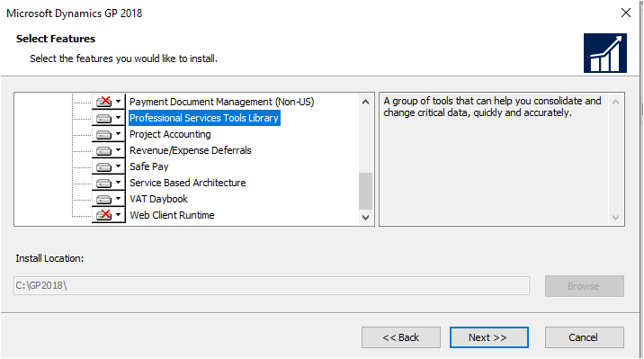Click the Install Location path field
Viewport: 644px width, 359px height.
(x=272, y=285)
